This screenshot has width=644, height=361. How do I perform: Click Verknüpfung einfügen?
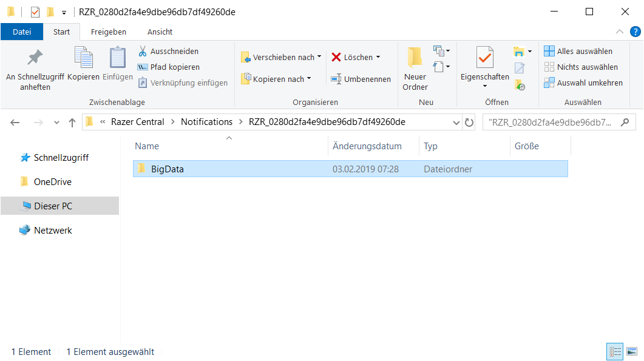183,83
